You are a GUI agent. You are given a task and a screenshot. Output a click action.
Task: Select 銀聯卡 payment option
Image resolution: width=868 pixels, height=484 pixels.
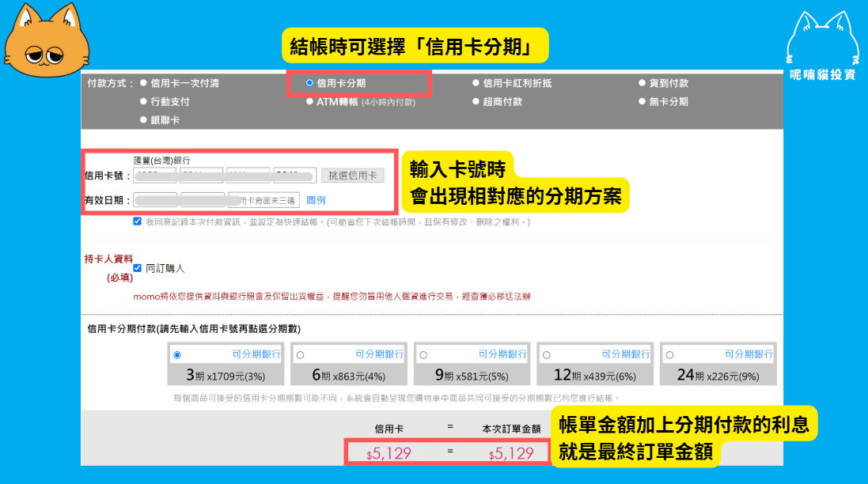[x=143, y=119]
